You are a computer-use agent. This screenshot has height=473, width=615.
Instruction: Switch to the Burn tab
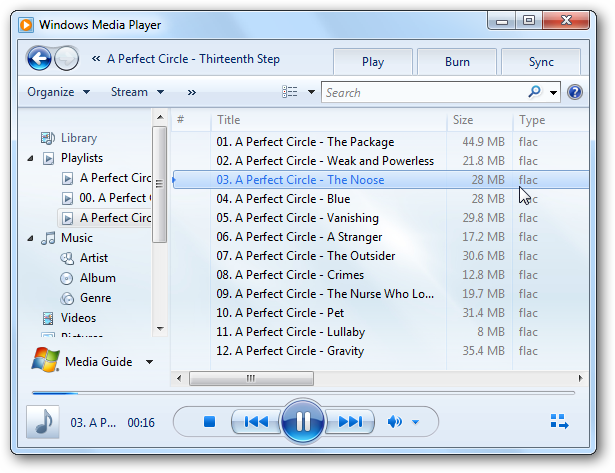click(x=457, y=62)
